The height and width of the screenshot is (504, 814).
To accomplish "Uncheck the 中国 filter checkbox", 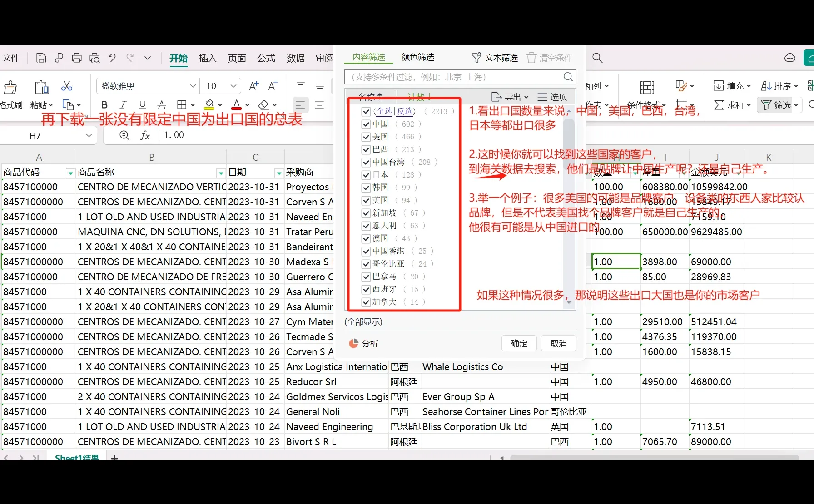I will point(366,124).
